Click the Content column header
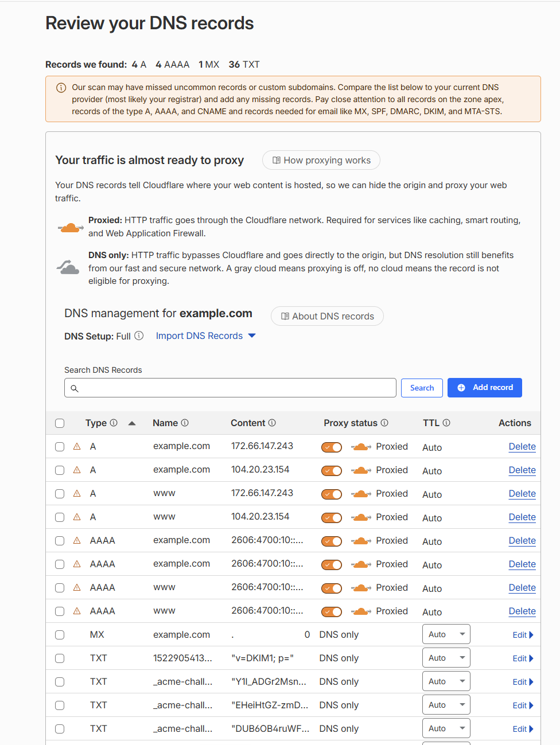 [x=248, y=423]
